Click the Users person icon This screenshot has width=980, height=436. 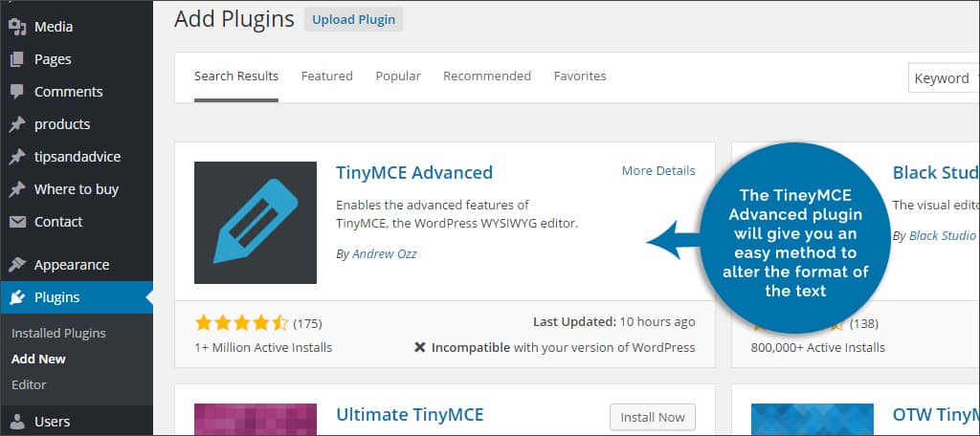pyautogui.click(x=17, y=422)
